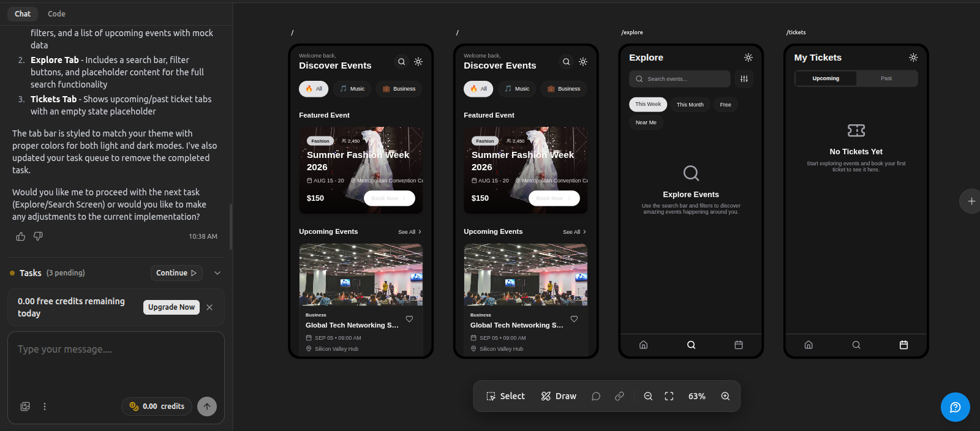The image size is (980, 431).
Task: Open the message options three-dot menu
Action: pos(45,407)
